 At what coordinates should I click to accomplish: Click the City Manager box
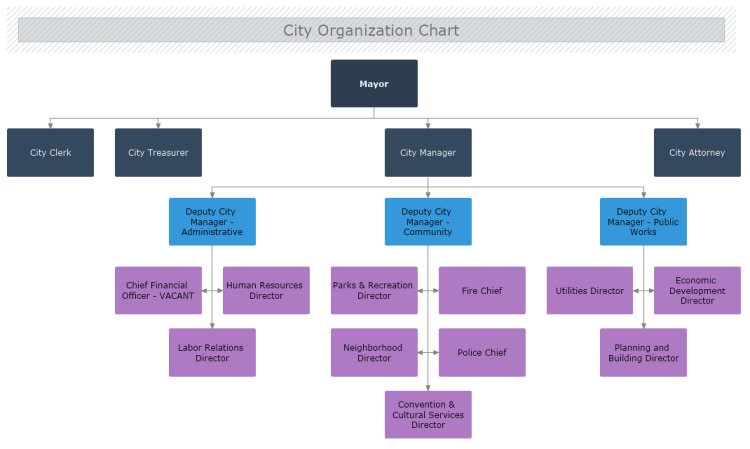428,153
